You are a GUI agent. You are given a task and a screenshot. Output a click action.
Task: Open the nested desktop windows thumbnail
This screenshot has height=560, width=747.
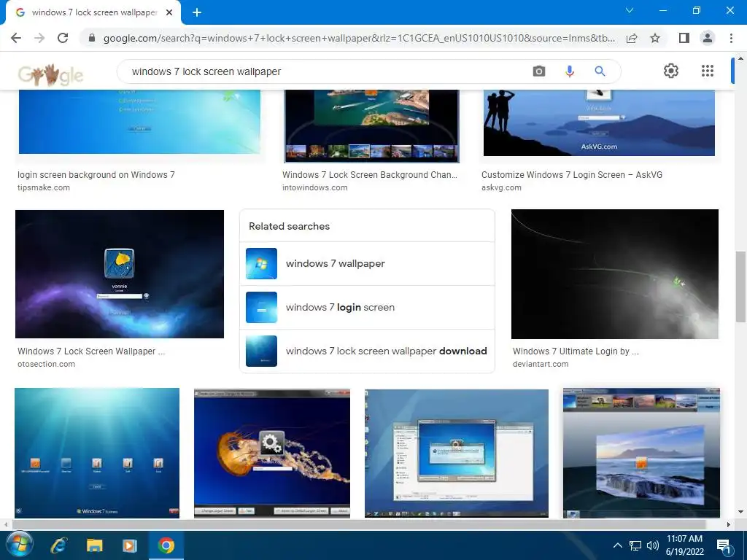457,454
